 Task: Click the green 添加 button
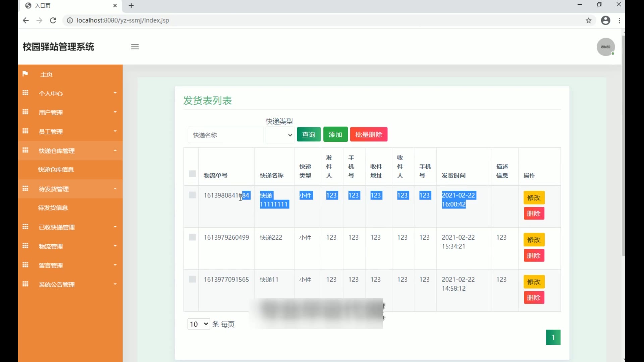coord(335,134)
